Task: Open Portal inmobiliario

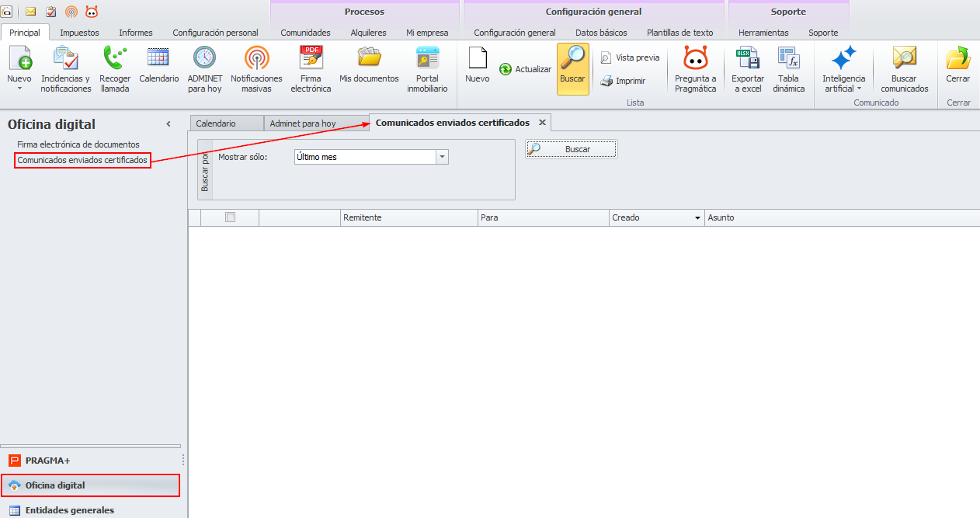Action: (x=427, y=69)
